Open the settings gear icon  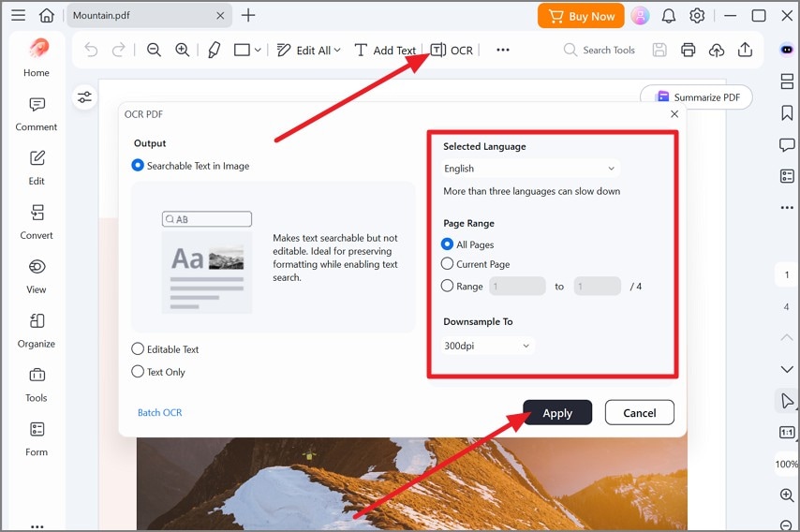point(697,16)
